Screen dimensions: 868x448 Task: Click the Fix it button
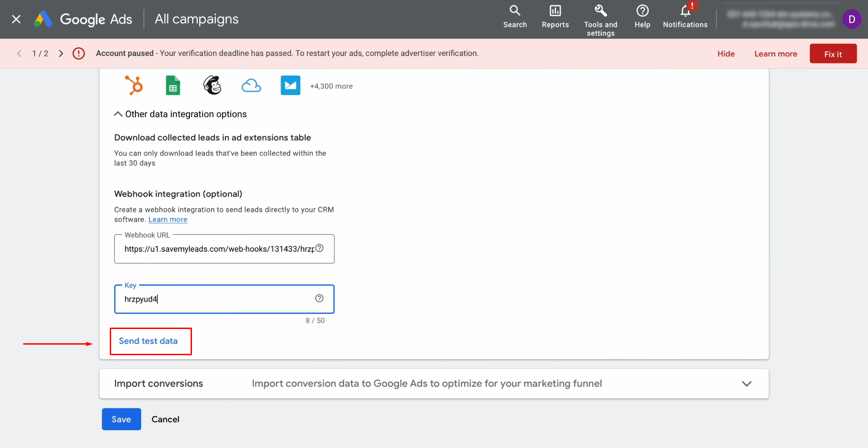(x=833, y=54)
